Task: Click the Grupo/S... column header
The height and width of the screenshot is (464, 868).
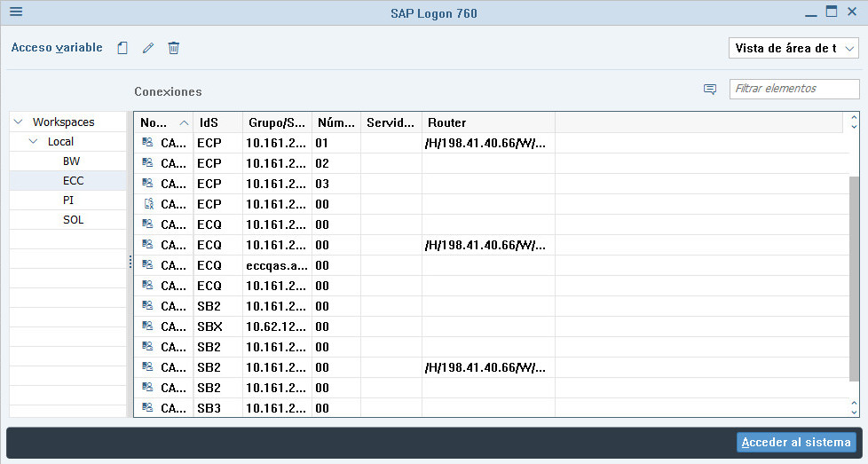Action: pyautogui.click(x=277, y=122)
